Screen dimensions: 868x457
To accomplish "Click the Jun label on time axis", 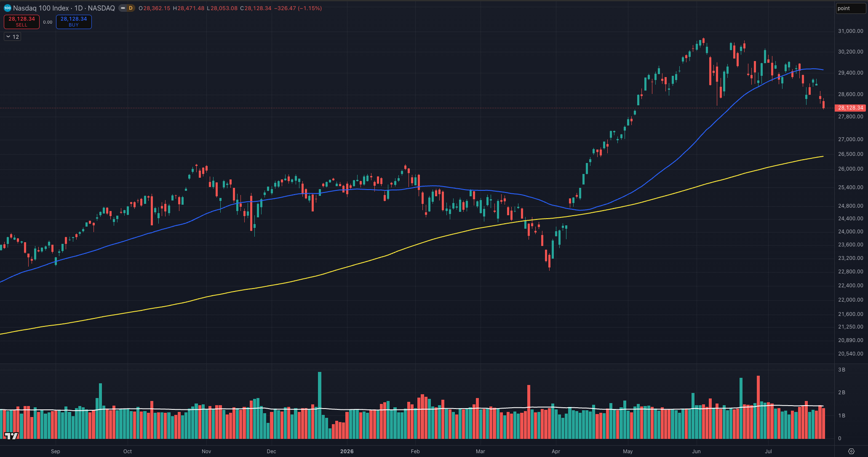I will [697, 452].
